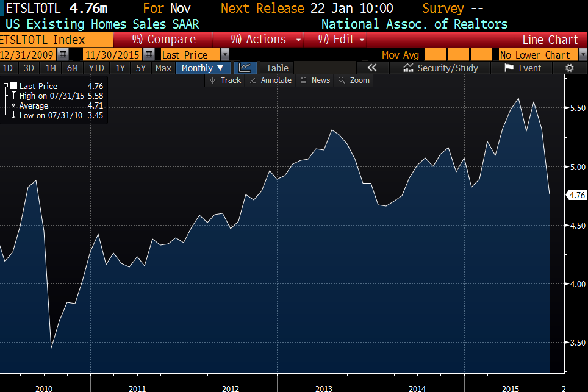Click the chart settings gear icon
Image resolution: width=588 pixels, height=392 pixels.
point(570,68)
